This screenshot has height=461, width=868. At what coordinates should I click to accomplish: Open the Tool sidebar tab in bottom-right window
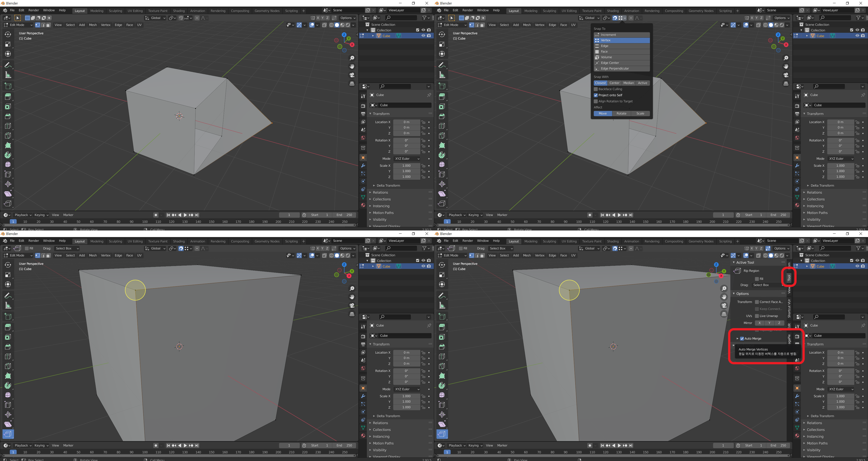789,278
